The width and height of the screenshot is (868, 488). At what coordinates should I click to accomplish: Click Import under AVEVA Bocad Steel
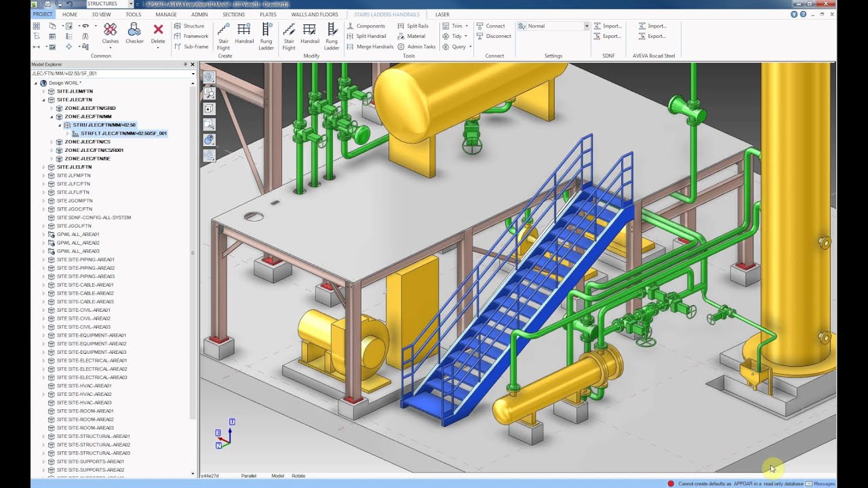652,26
